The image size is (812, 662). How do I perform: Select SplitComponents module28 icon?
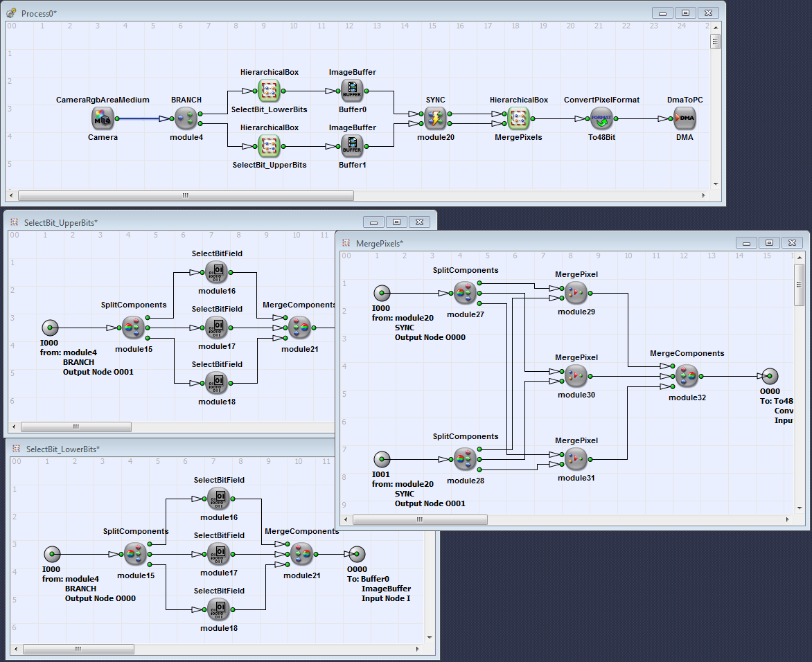click(465, 459)
